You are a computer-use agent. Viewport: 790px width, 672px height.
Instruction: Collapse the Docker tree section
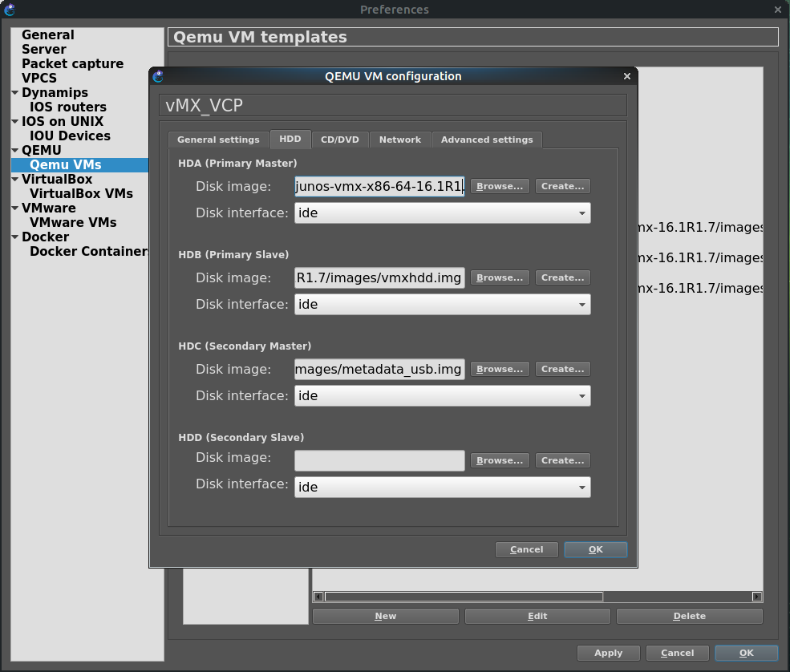15,237
